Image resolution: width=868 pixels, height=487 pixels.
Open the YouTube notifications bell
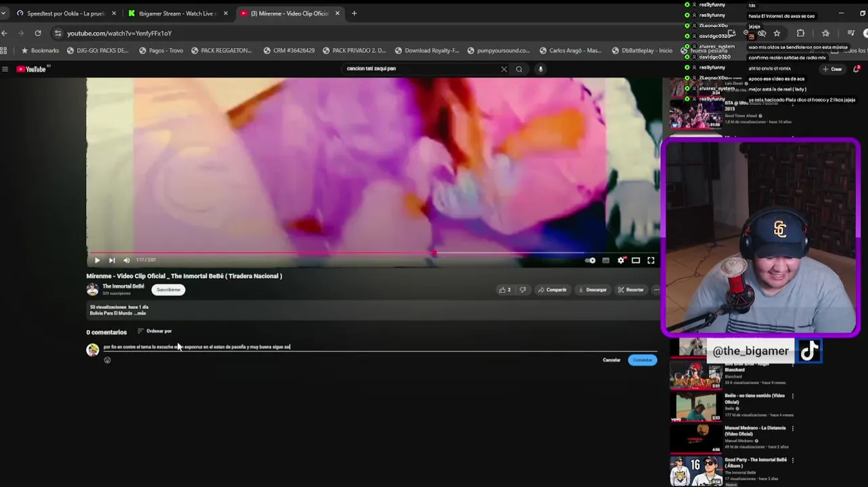coord(856,69)
